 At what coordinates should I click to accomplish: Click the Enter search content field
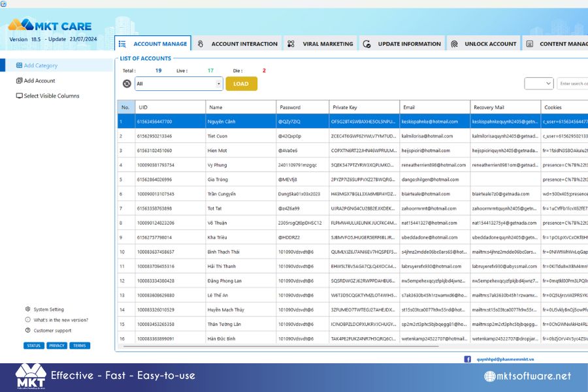[x=572, y=83]
